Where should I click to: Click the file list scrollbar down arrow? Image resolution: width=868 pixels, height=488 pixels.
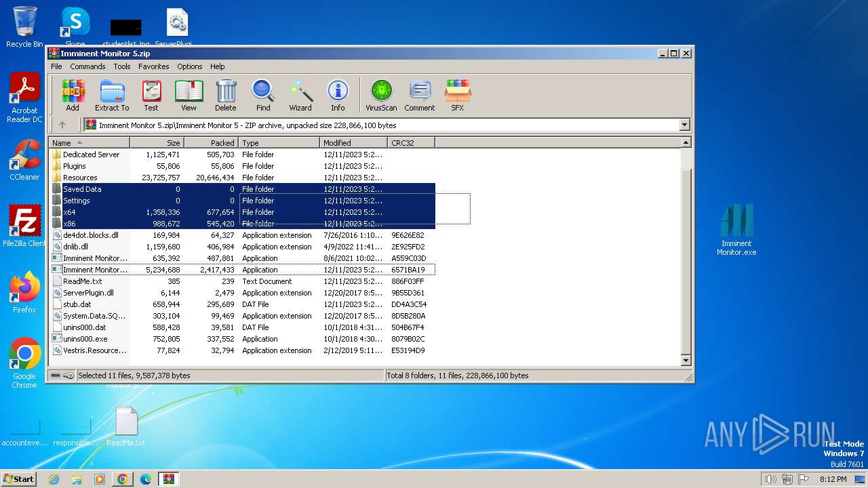pyautogui.click(x=686, y=361)
